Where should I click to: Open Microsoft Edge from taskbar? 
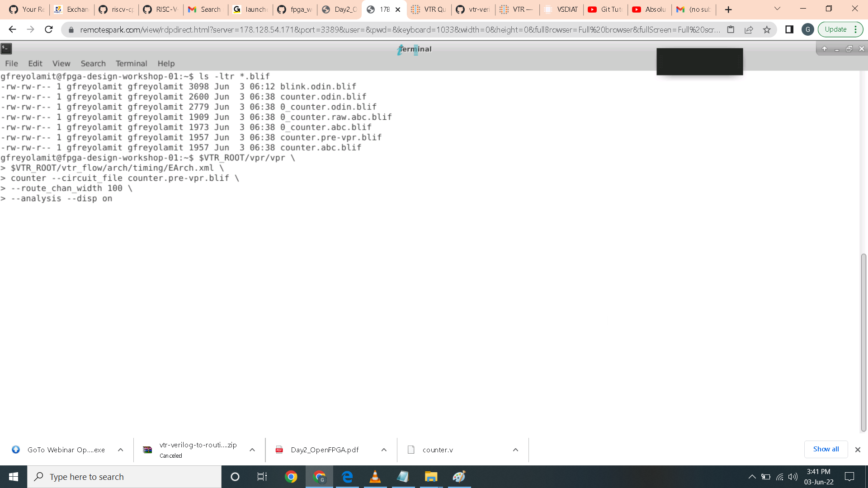tap(347, 477)
